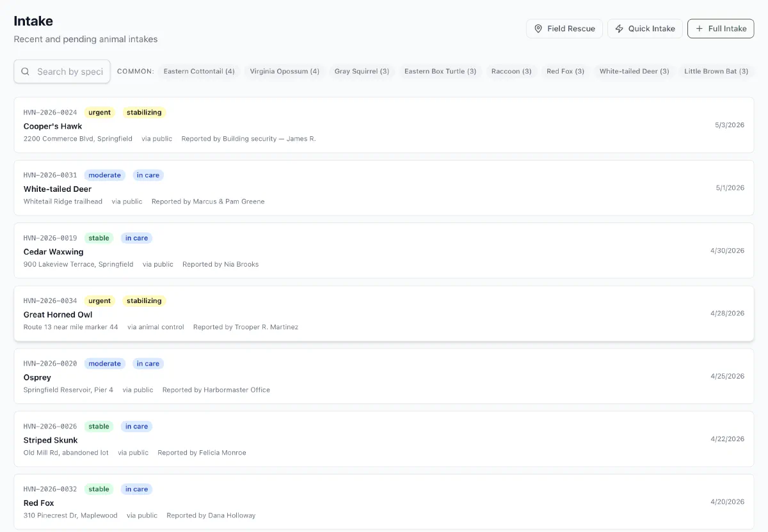Click the Full Intake plus icon
This screenshot has height=532, width=768.
pyautogui.click(x=699, y=29)
